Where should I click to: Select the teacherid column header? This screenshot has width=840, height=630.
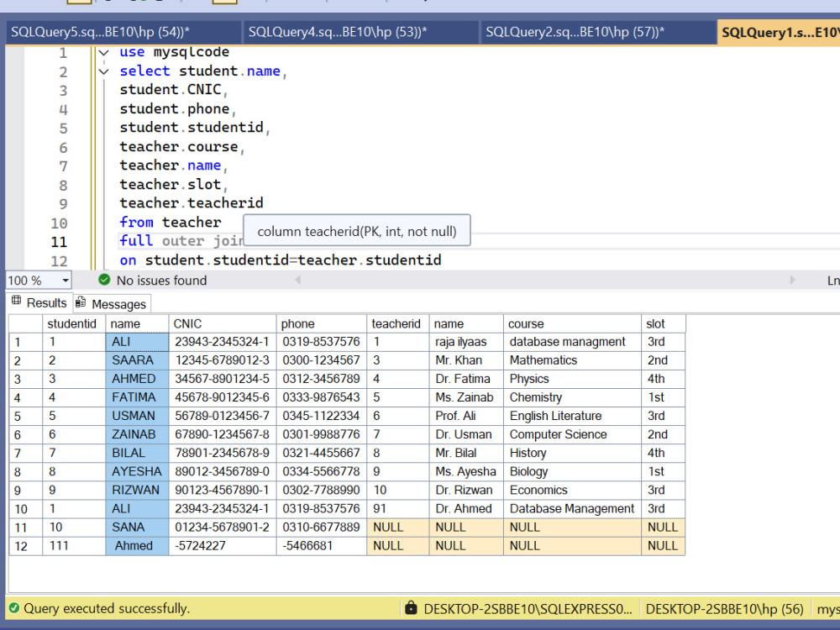(x=398, y=323)
